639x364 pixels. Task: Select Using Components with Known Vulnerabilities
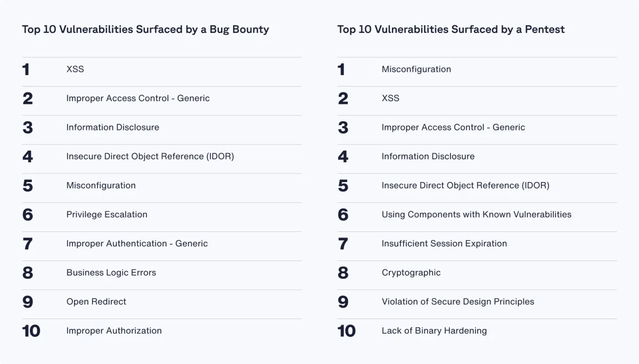click(x=476, y=214)
